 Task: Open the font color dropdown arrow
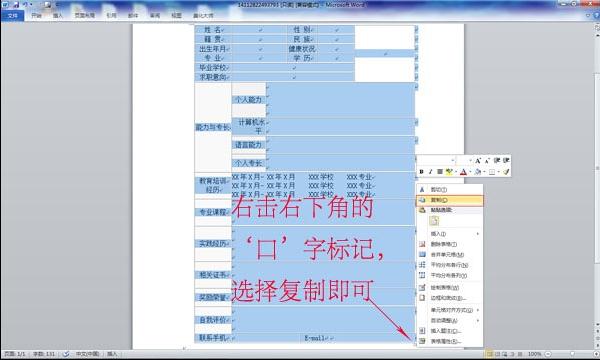pyautogui.click(x=470, y=172)
